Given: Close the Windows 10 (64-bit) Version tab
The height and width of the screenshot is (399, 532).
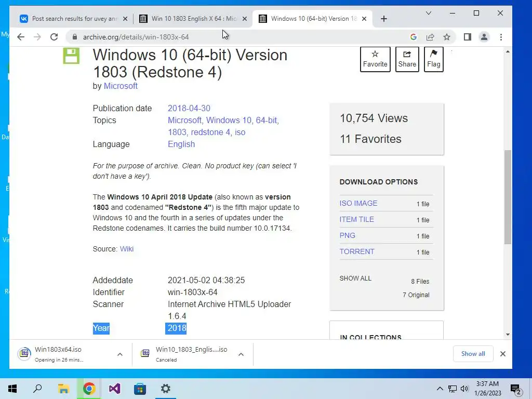Looking at the screenshot, I should point(364,19).
